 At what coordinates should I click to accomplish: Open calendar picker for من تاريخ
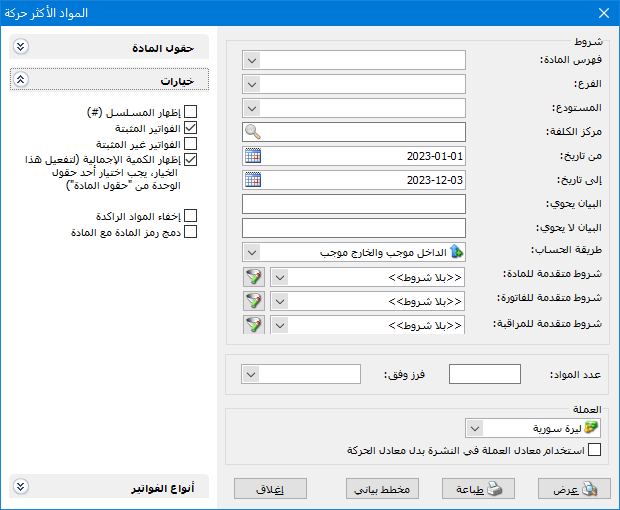coord(253,156)
